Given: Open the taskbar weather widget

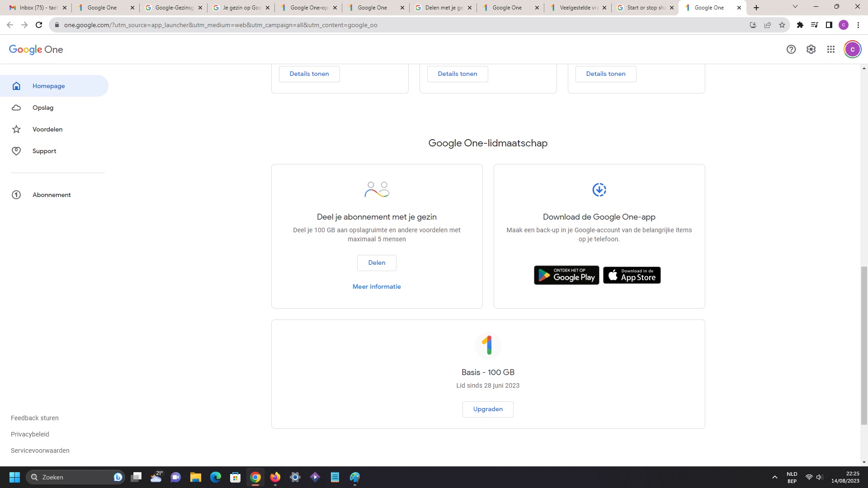Looking at the screenshot, I should pos(156,477).
